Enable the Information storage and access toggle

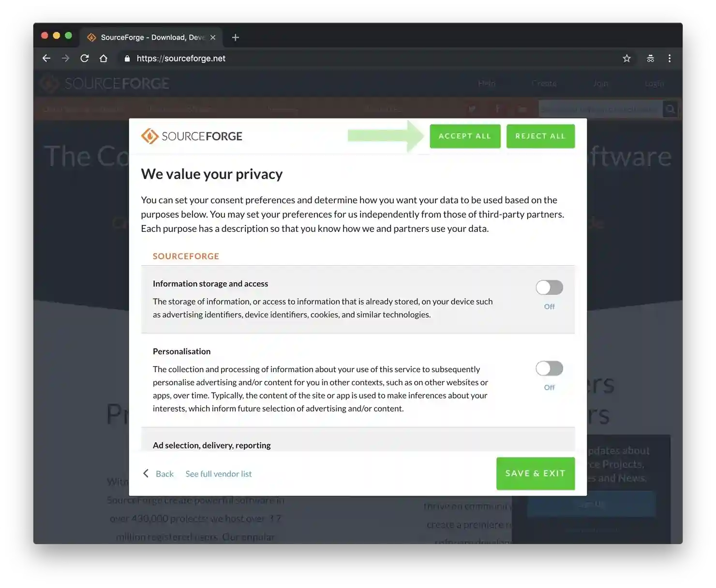(x=549, y=287)
